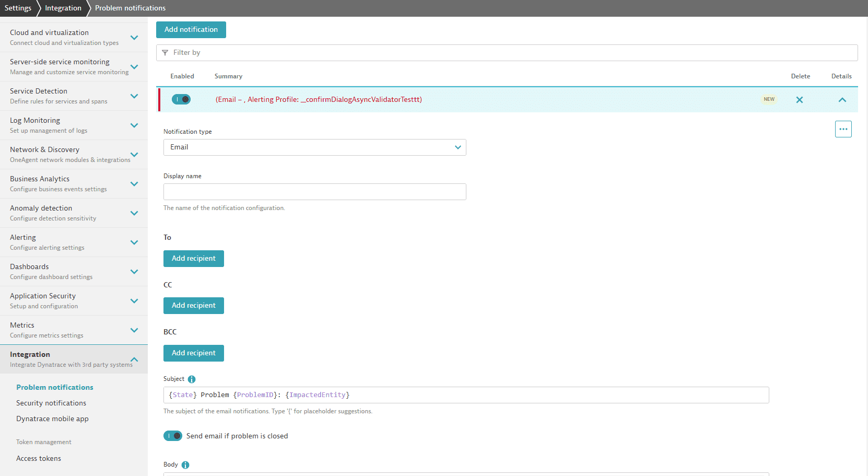The image size is (868, 476).
Task: Add a recipient under the To field
Action: coord(193,258)
